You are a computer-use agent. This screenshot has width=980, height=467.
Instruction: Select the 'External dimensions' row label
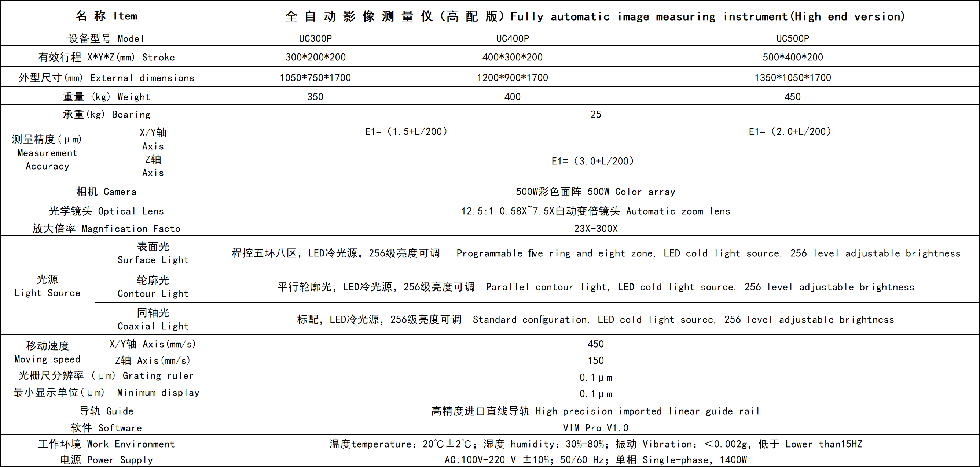(x=107, y=78)
